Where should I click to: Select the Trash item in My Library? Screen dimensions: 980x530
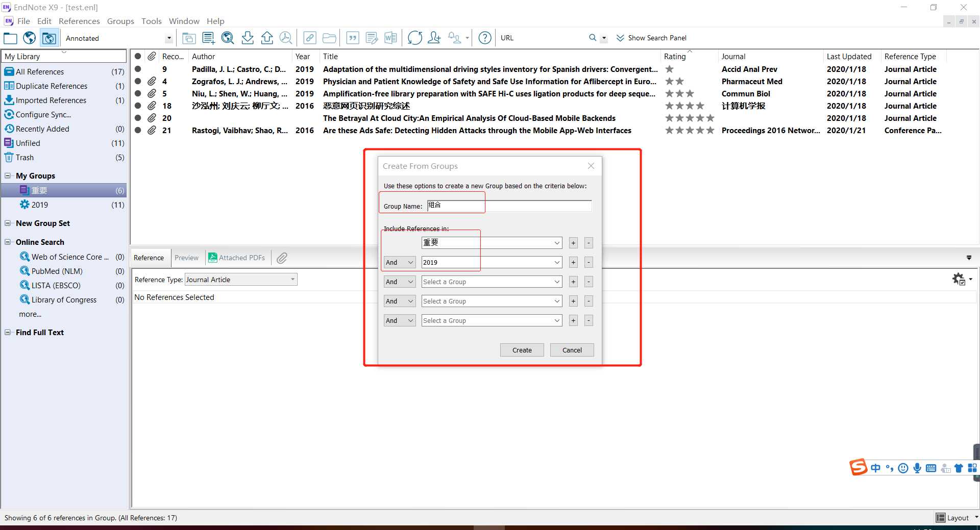pyautogui.click(x=64, y=158)
